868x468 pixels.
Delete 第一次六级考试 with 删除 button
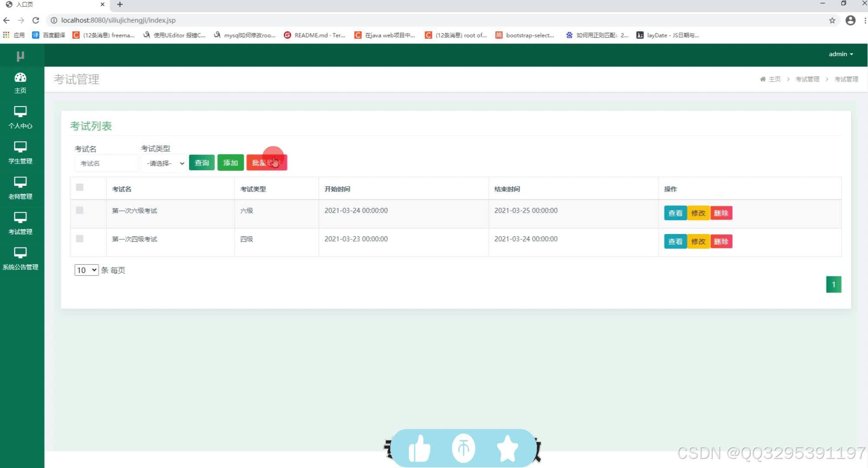point(721,213)
